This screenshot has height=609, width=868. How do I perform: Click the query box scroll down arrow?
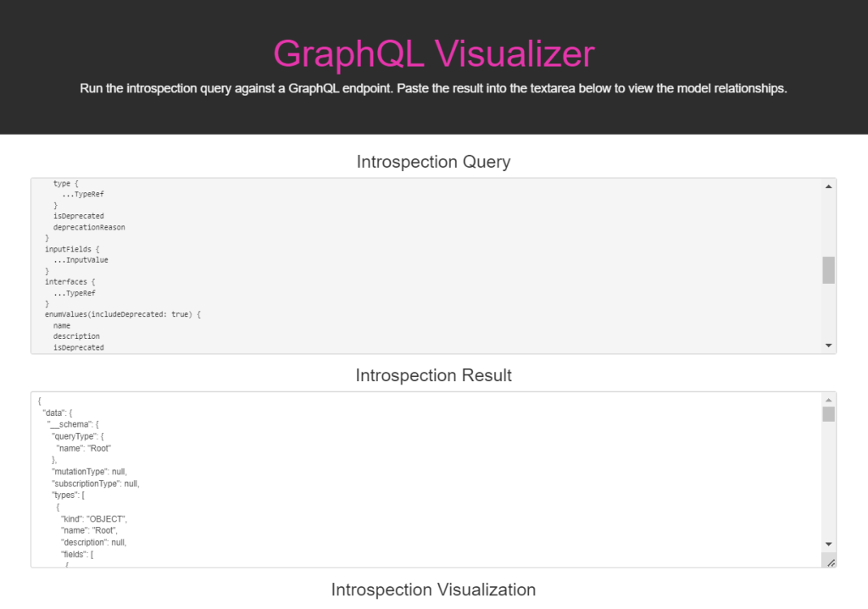click(x=828, y=346)
